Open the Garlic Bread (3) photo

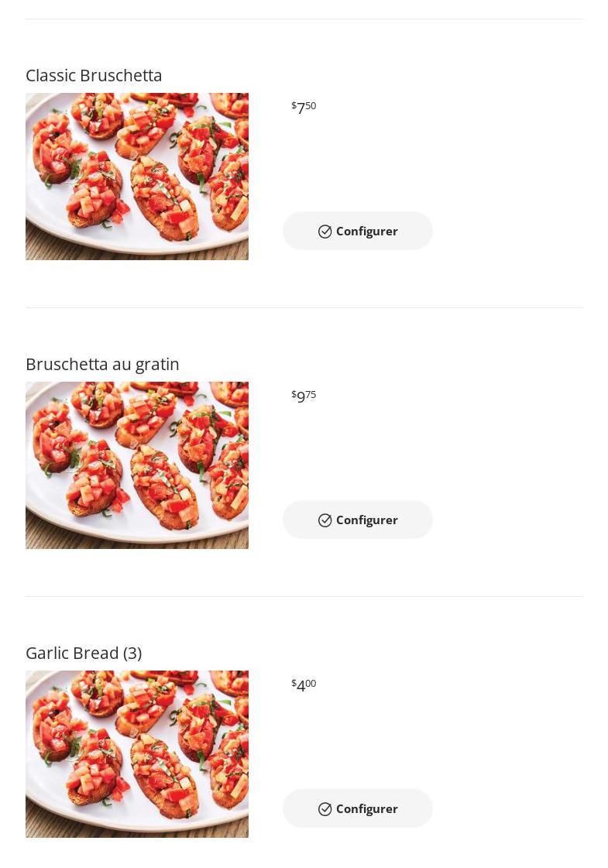click(137, 754)
